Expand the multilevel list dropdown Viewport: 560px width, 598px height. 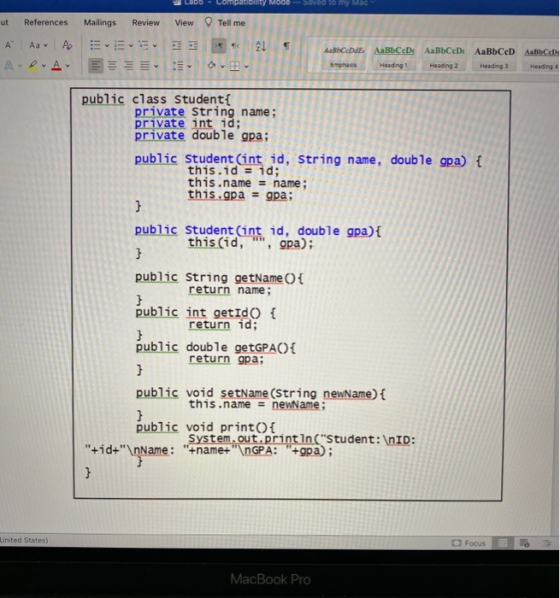coord(155,46)
